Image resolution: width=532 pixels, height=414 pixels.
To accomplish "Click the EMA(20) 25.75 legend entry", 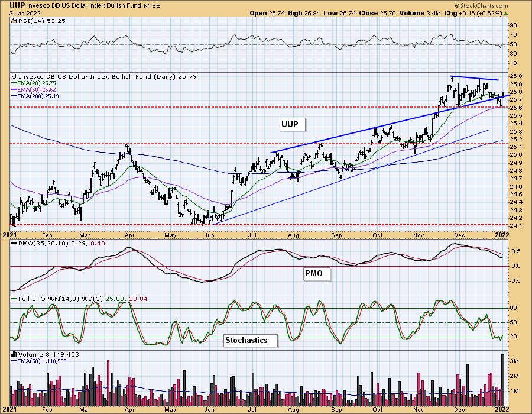I will point(34,83).
